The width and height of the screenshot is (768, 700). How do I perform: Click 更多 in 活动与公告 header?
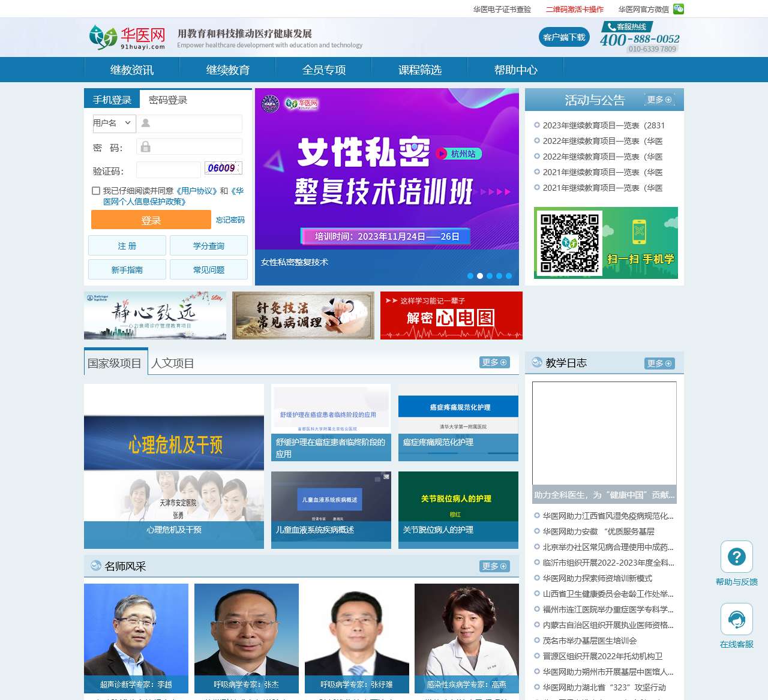[659, 100]
